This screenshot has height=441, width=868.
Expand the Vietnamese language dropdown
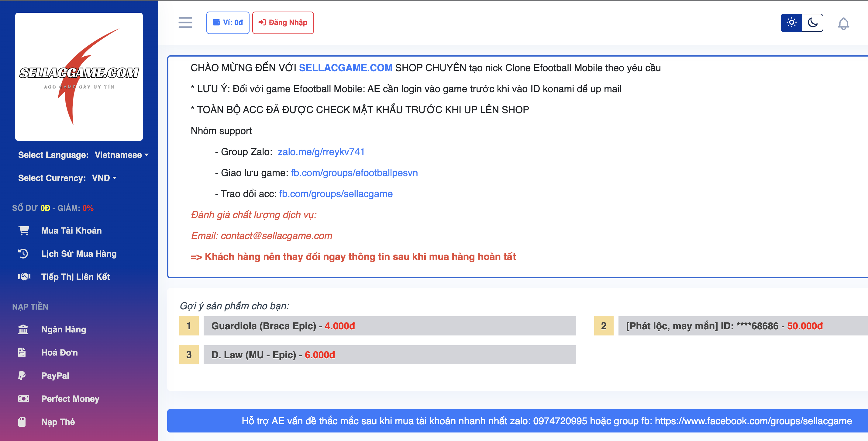pos(121,155)
